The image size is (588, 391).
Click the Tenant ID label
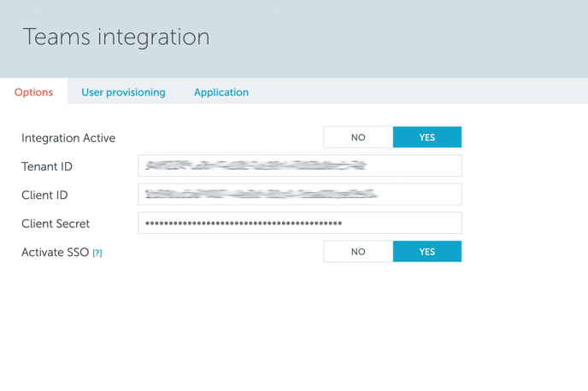point(47,166)
